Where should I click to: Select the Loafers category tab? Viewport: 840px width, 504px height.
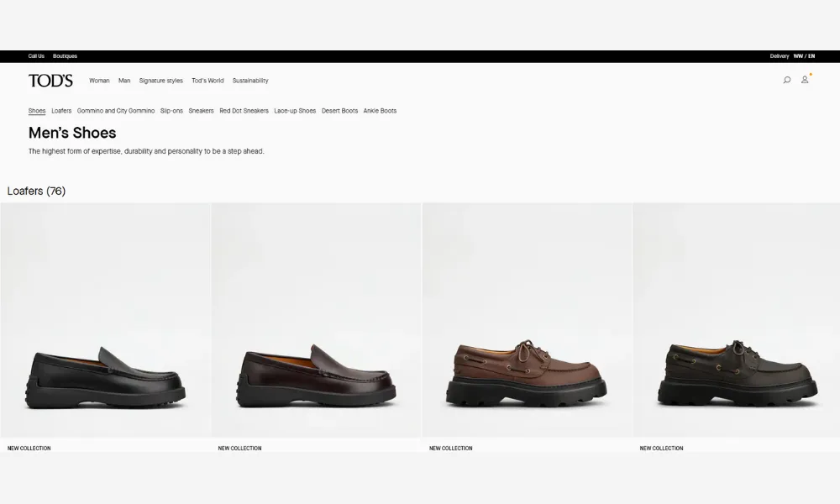coord(61,111)
